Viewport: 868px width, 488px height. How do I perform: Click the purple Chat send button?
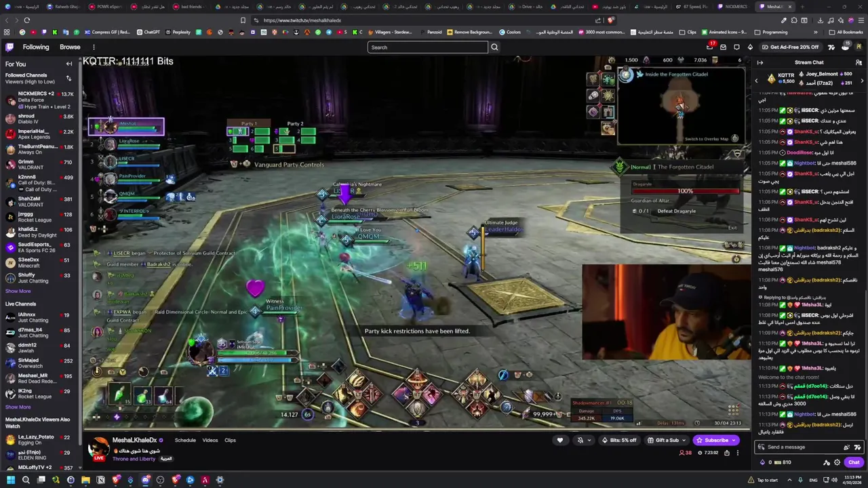tap(854, 462)
